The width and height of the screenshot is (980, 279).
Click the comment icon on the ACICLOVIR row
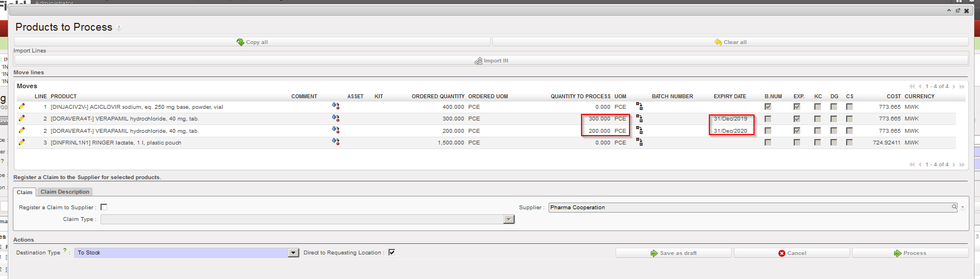click(335, 105)
